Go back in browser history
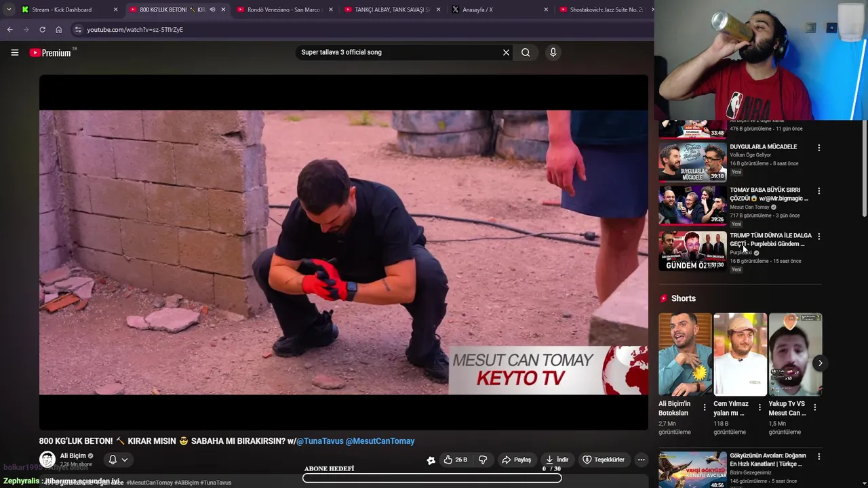Viewport: 868px width, 488px height. coord(9,30)
